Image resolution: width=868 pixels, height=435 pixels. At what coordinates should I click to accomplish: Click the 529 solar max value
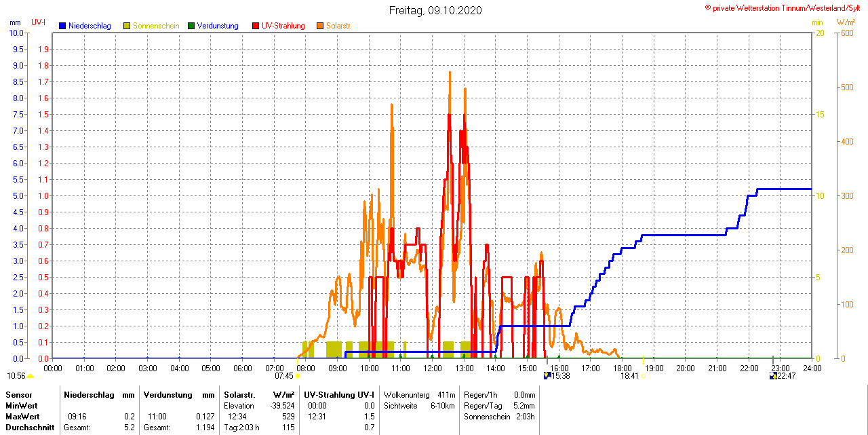289,417
